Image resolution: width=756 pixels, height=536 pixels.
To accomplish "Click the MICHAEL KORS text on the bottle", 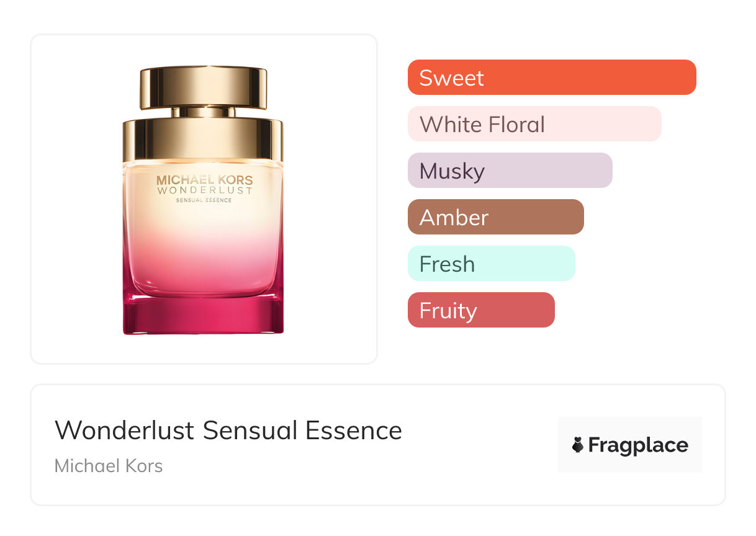I will click(204, 181).
